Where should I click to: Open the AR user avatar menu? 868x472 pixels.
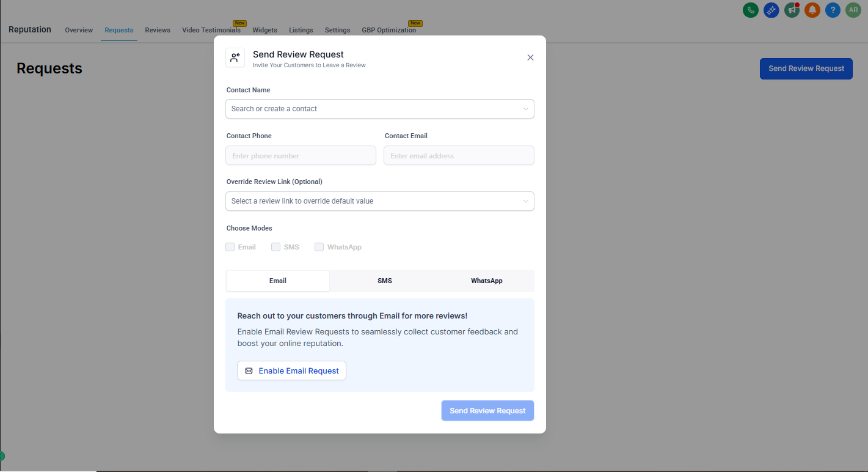[x=853, y=10]
